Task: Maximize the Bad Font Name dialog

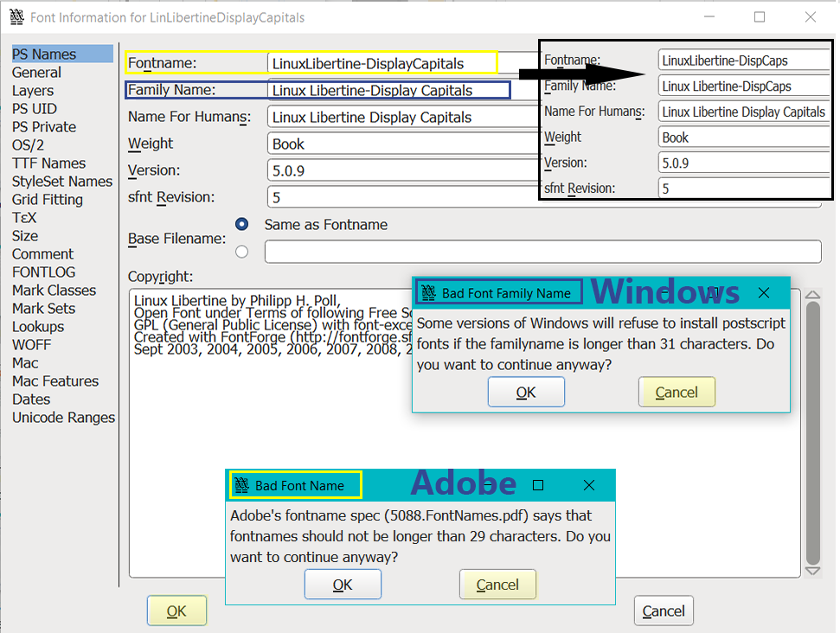Action: pyautogui.click(x=538, y=485)
